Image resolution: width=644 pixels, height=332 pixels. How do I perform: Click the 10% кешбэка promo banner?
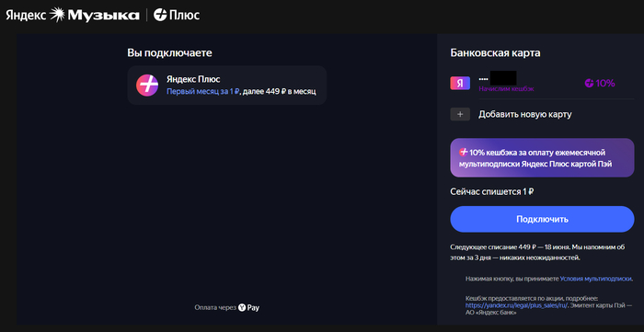coord(542,157)
